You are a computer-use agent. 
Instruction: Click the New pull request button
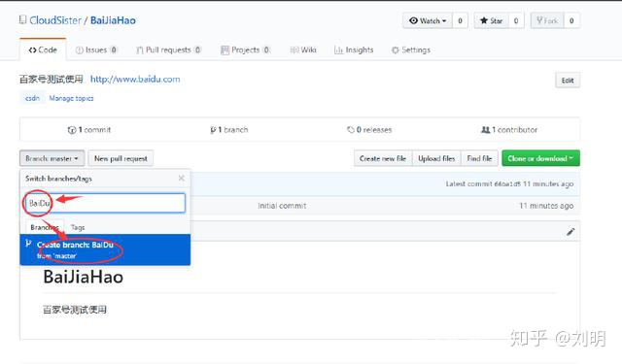(x=121, y=158)
